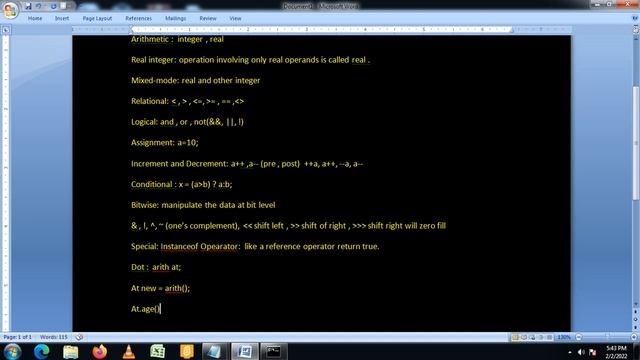The image size is (640, 360).
Task: Click the 'Logical: and , or , not' line
Action: pyautogui.click(x=187, y=122)
